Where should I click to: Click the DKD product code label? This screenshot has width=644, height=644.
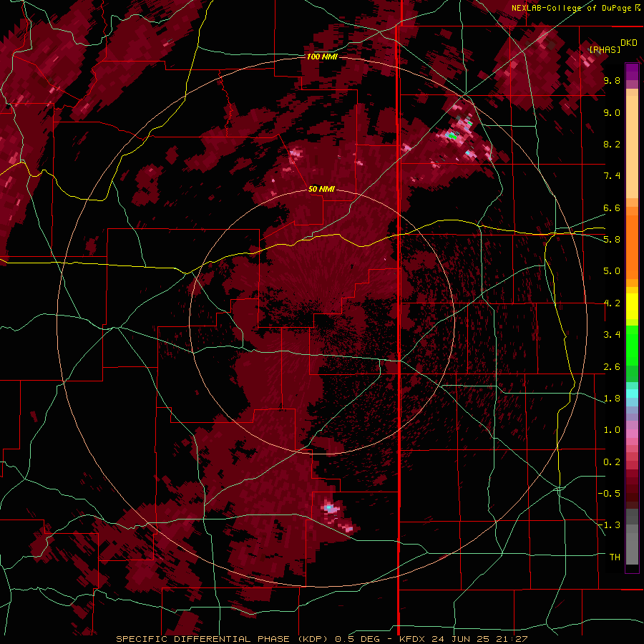pos(628,43)
